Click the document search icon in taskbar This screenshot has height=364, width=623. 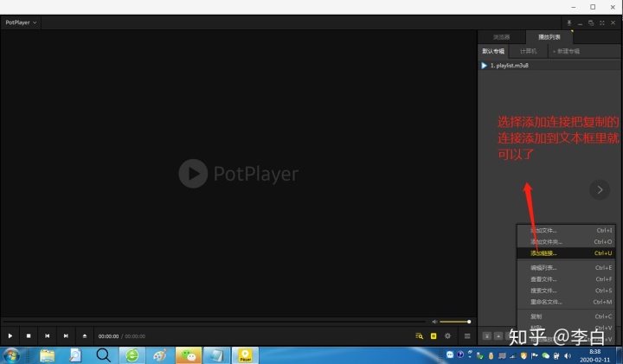75,355
